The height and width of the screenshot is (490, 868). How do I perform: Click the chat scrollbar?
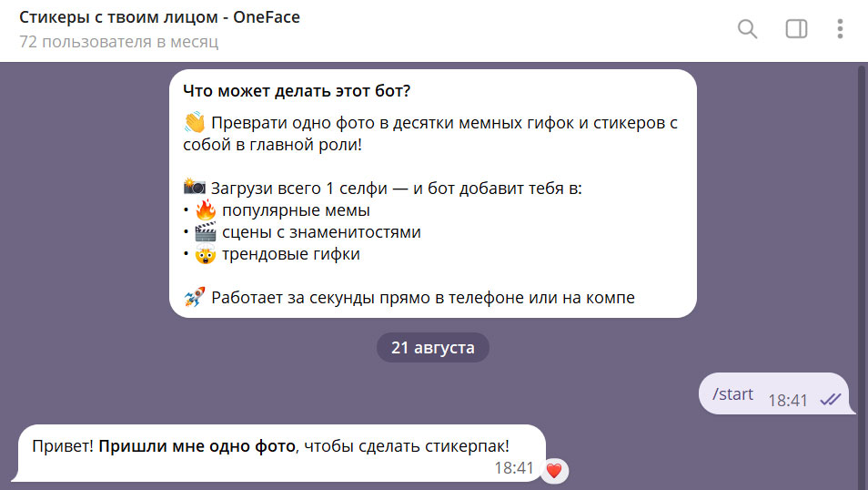[x=863, y=276]
